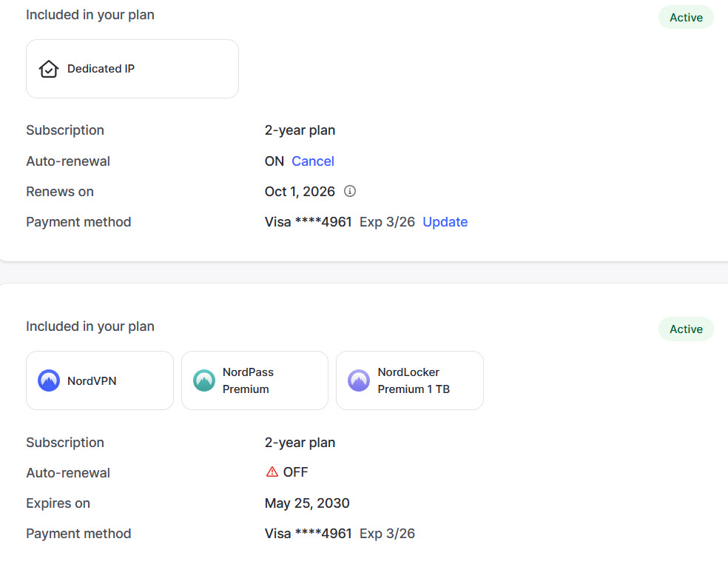Click '2-year plan' under the NordVPN bundle
The image size is (728, 567).
pos(300,443)
